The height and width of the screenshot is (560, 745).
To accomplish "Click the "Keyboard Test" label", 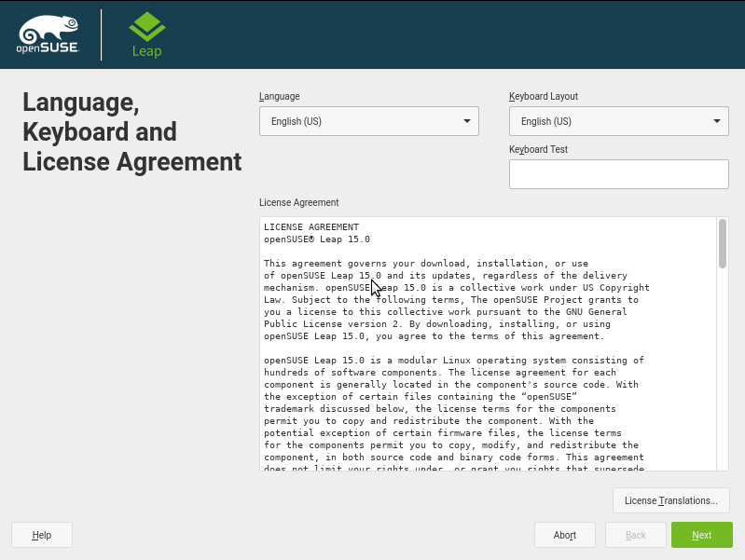I will tap(538, 149).
